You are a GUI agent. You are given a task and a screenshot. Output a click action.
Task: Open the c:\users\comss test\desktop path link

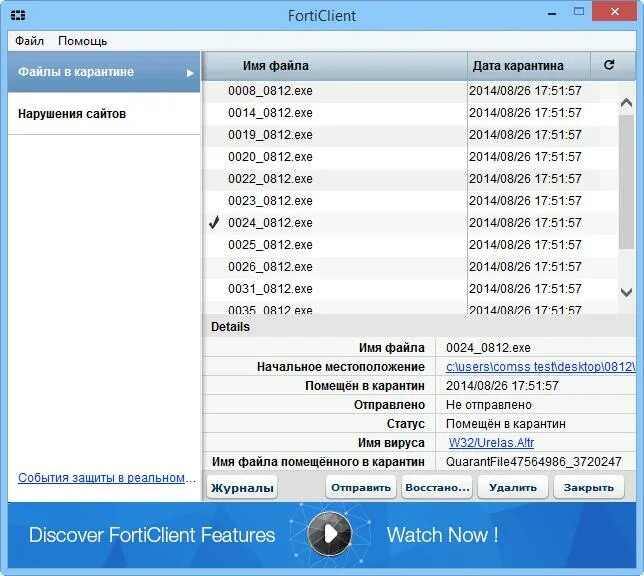[540, 366]
